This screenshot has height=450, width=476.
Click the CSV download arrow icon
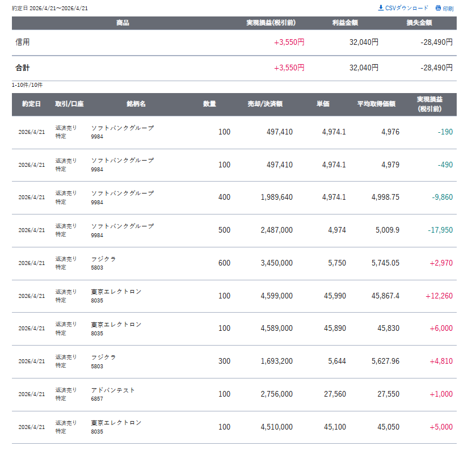point(381,8)
